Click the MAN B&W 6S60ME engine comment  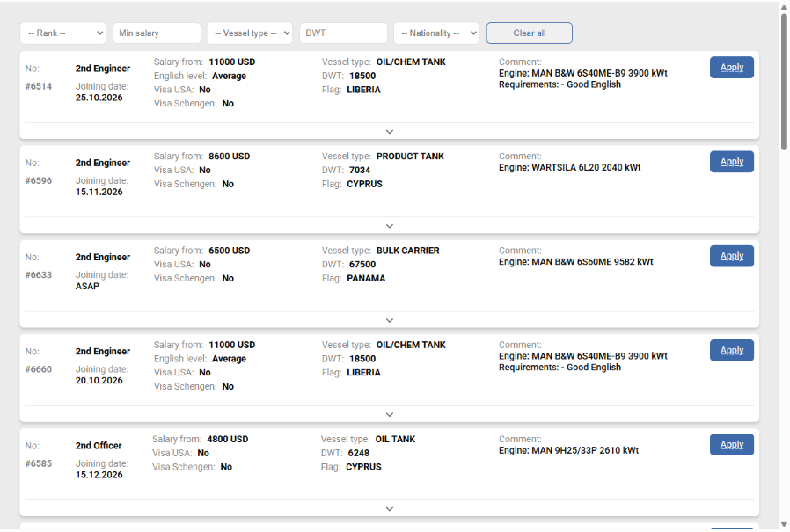tap(576, 261)
